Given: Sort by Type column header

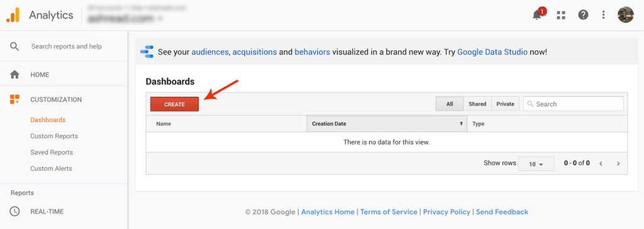Looking at the screenshot, I should [x=547, y=123].
